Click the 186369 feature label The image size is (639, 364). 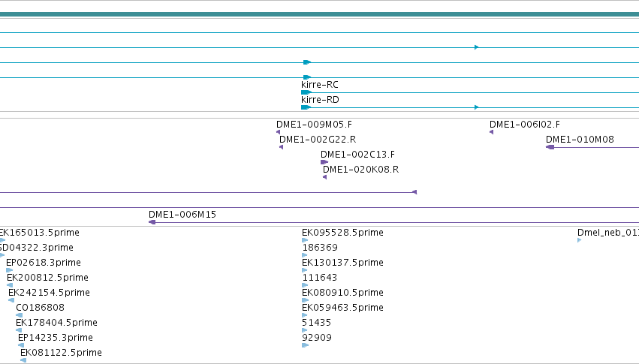coord(320,248)
